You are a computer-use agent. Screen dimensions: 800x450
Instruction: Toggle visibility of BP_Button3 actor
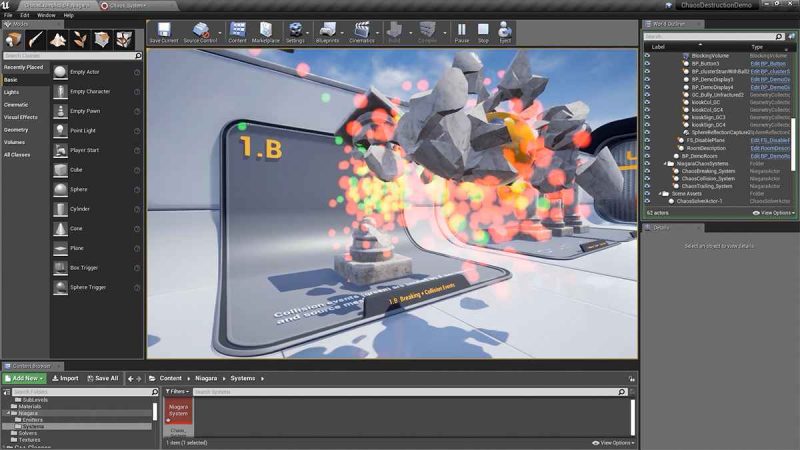[x=647, y=64]
